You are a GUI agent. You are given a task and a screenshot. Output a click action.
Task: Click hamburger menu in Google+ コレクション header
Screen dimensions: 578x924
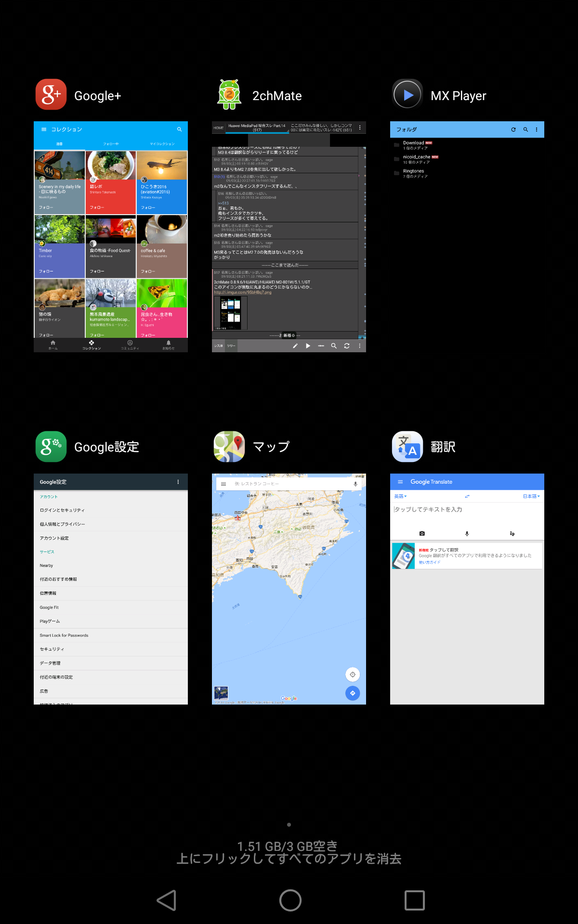point(44,129)
